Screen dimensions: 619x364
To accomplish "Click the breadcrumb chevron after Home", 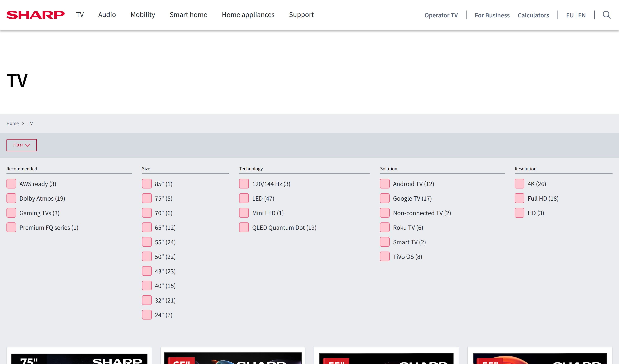I will pyautogui.click(x=23, y=123).
